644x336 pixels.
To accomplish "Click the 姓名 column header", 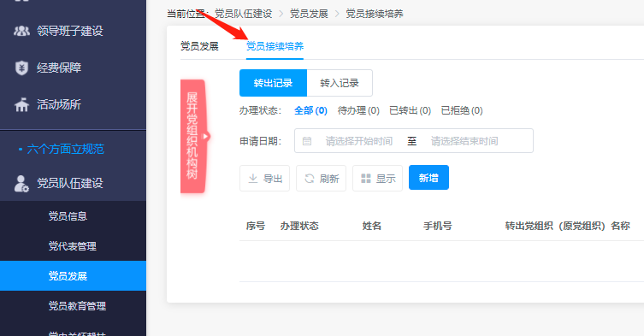I will pos(372,226).
